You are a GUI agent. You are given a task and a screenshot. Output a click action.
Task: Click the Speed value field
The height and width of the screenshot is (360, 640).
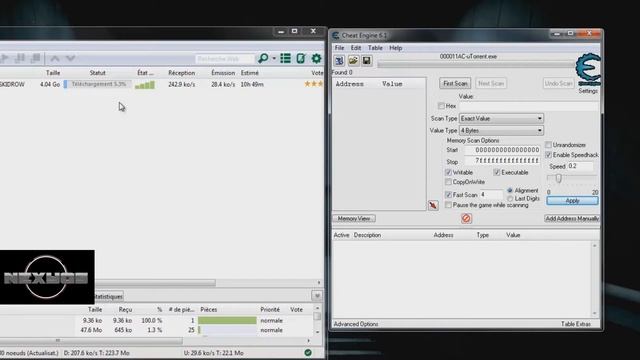coord(580,166)
